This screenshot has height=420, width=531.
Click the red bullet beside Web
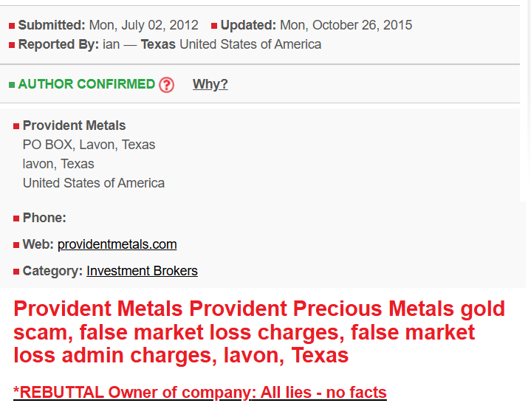[x=16, y=245]
